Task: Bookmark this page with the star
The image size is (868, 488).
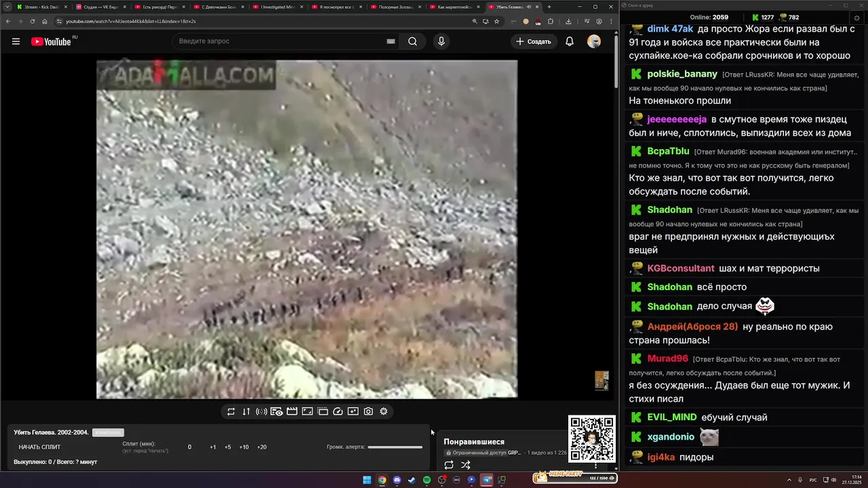Action: [497, 21]
